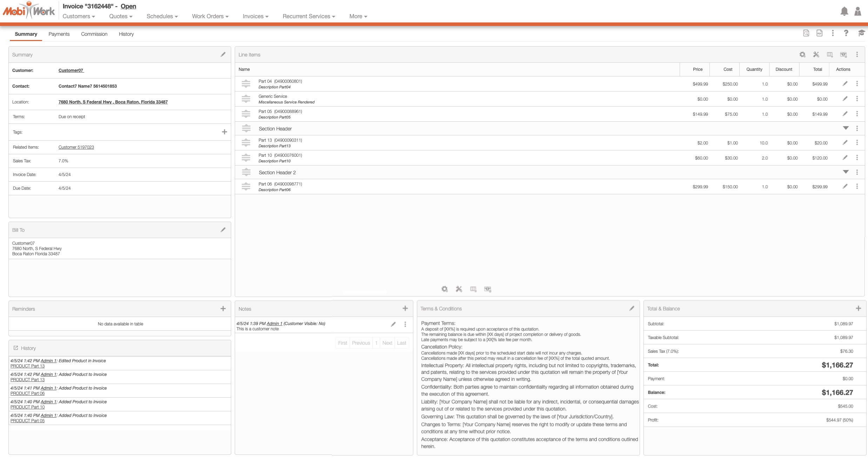Edit the Part 04 line item
This screenshot has height=472, width=868.
pyautogui.click(x=845, y=83)
